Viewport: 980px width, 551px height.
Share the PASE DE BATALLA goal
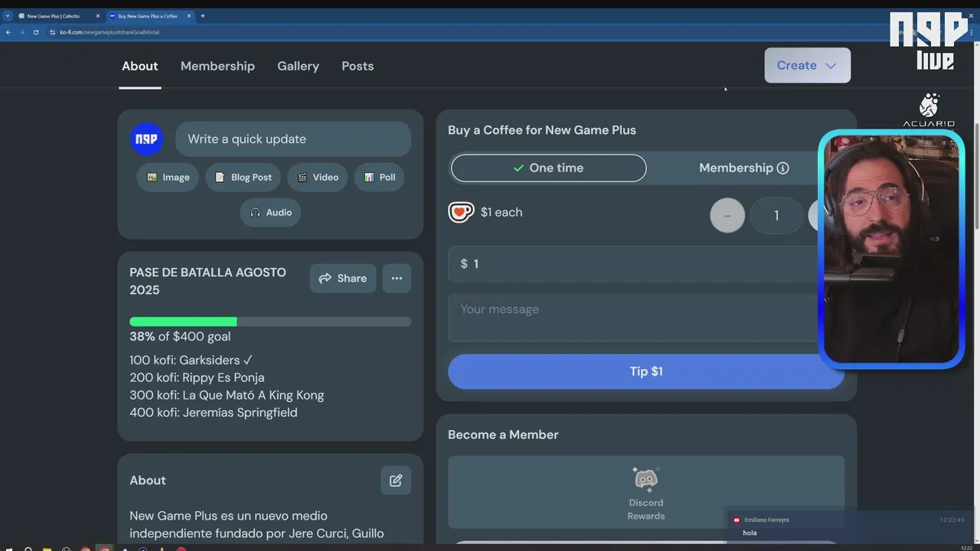click(343, 279)
